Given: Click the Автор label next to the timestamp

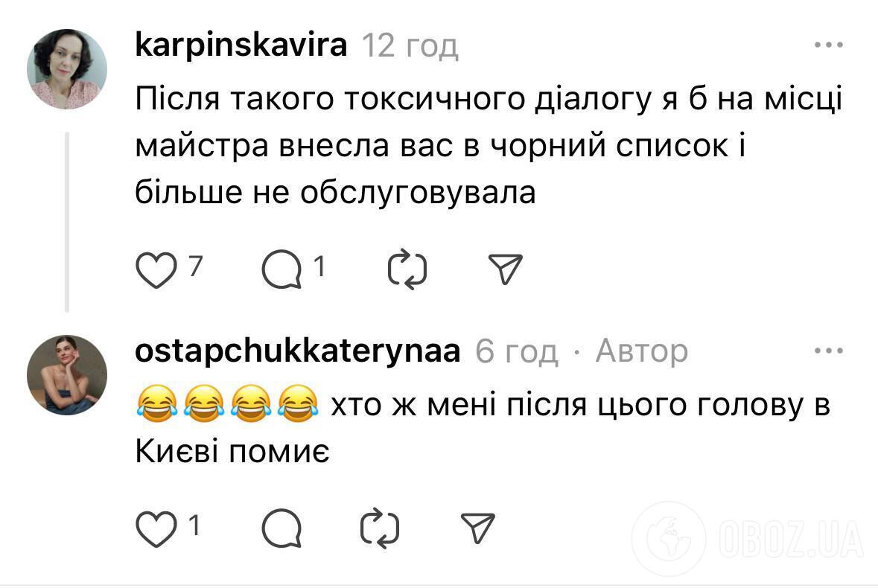Looking at the screenshot, I should tap(641, 351).
